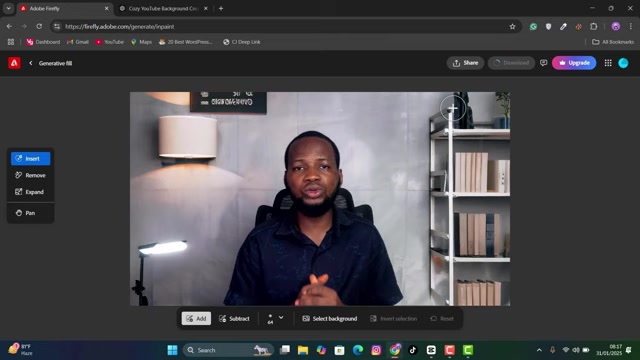
Task: Select the Expand tool
Action: [x=31, y=192]
